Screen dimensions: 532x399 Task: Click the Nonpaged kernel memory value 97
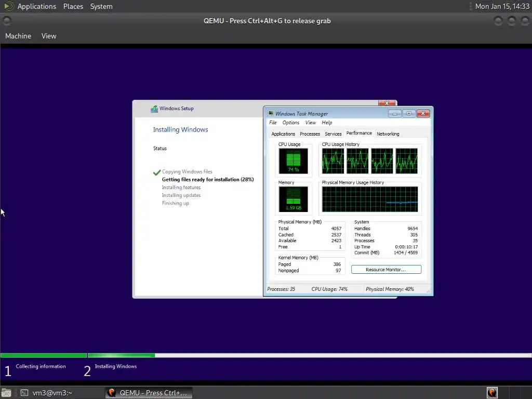(x=338, y=271)
